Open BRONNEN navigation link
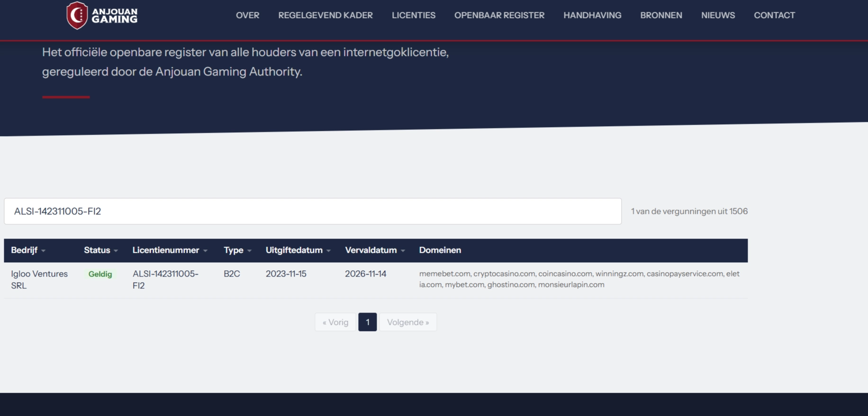868x416 pixels. click(661, 15)
